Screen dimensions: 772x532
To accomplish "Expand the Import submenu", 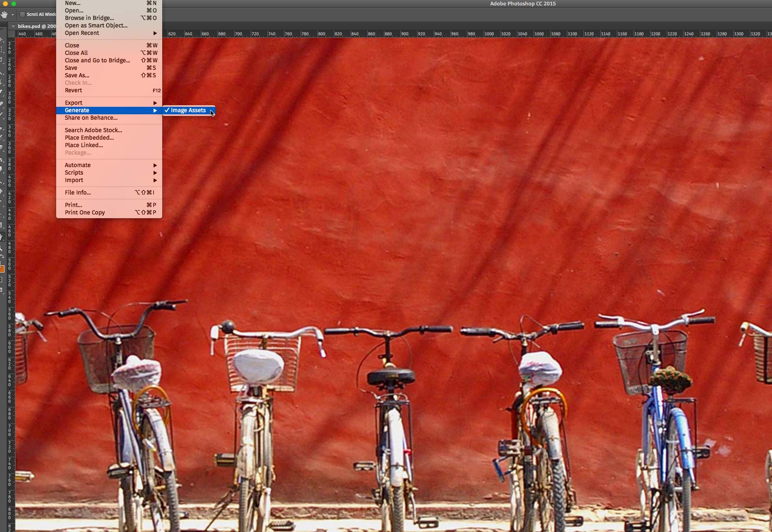I will pos(109,180).
